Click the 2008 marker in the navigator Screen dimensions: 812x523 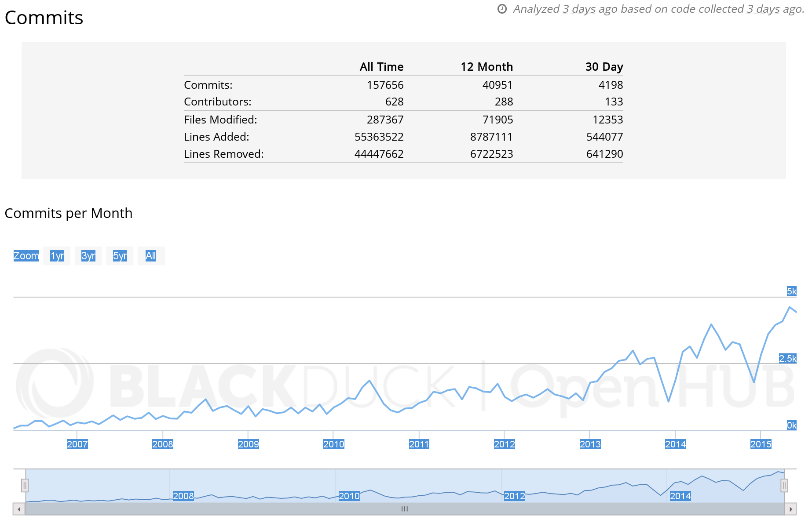(x=183, y=496)
